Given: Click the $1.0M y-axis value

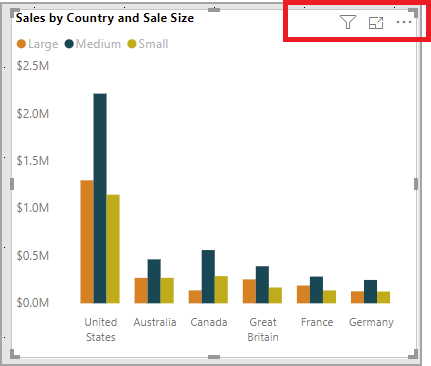Looking at the screenshot, I should pos(33,208).
